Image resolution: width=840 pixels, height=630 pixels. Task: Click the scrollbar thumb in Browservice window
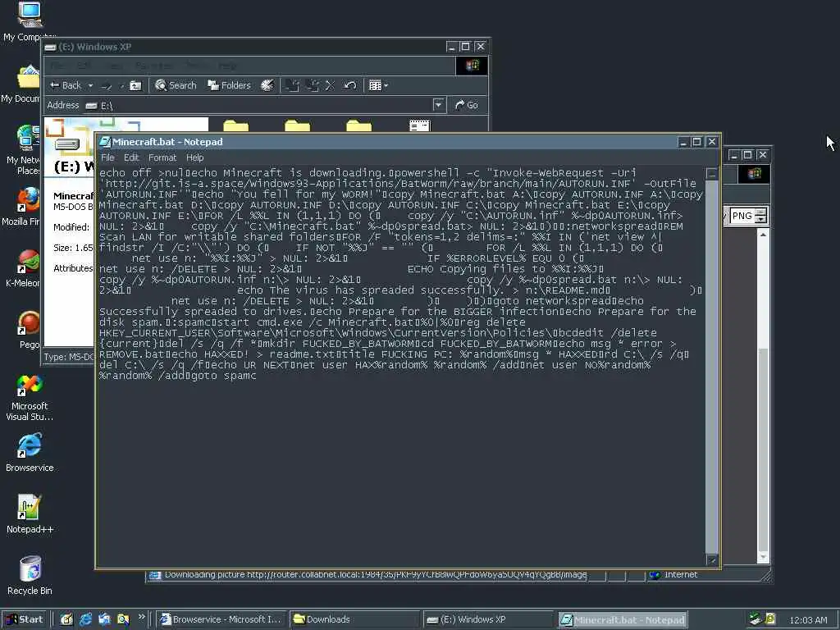[764, 449]
